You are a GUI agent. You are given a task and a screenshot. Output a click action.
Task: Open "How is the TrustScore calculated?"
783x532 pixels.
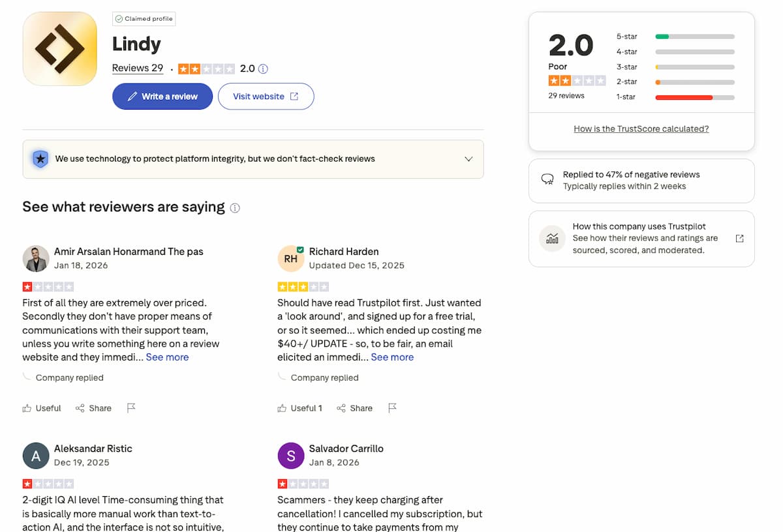tap(641, 128)
